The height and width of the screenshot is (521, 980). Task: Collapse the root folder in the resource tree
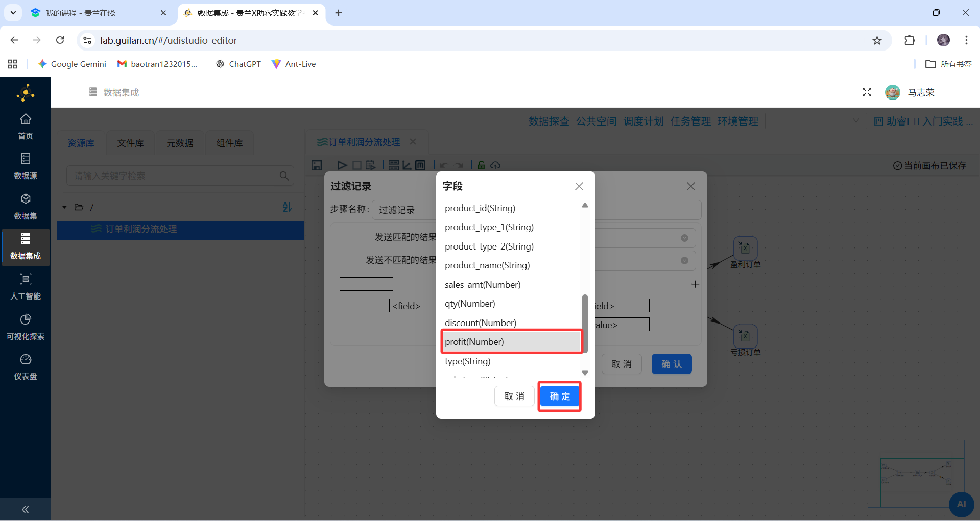pyautogui.click(x=64, y=207)
